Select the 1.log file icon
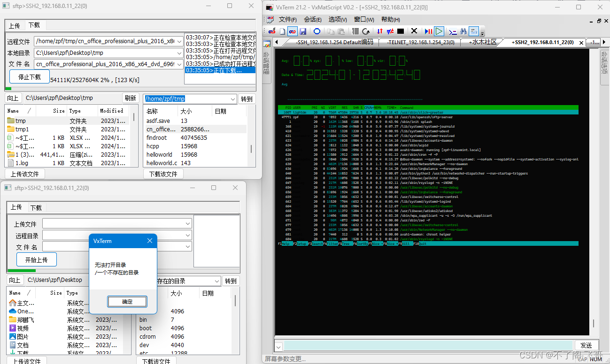610x364 pixels. tap(11, 163)
